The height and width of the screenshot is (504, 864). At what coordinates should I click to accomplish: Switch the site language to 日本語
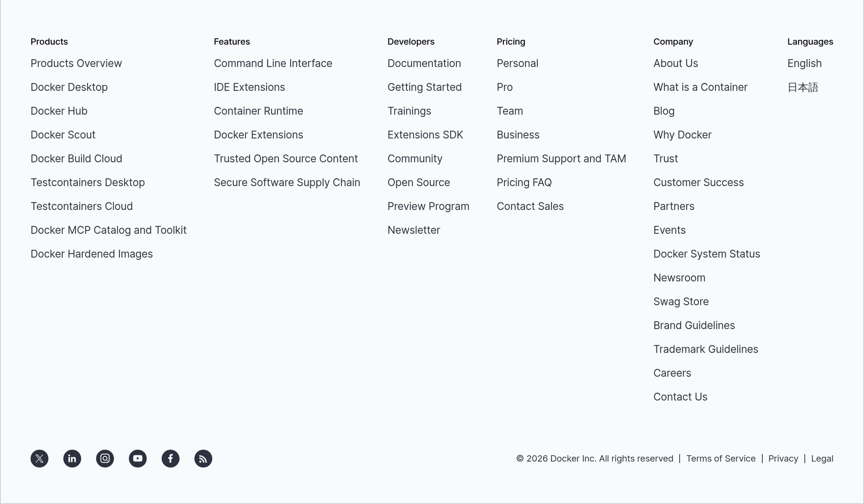click(x=803, y=87)
